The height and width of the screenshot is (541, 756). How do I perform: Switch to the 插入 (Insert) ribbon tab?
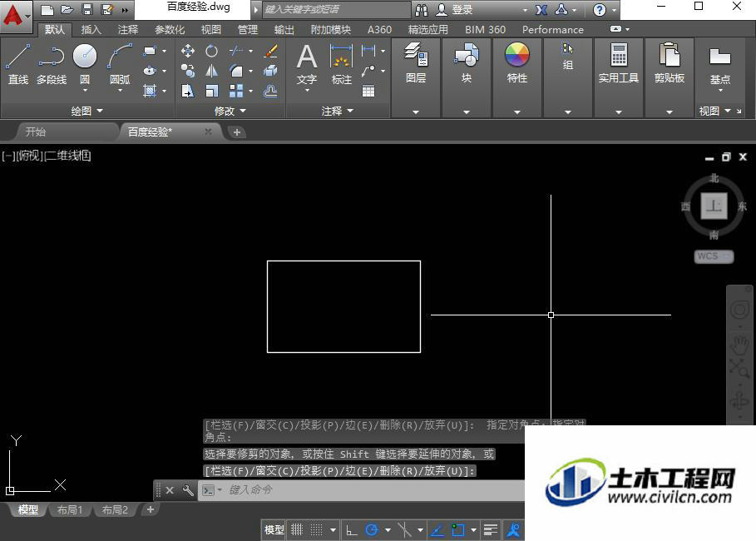91,29
